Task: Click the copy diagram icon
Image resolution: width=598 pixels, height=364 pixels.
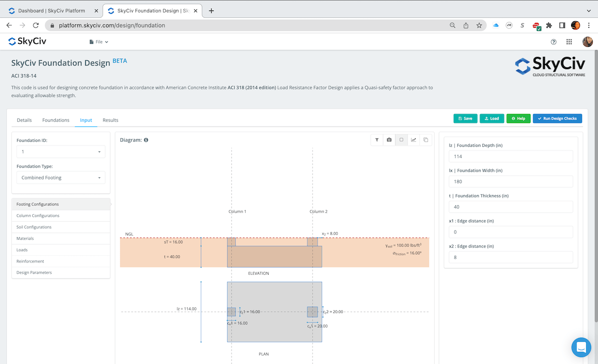Action: pyautogui.click(x=426, y=140)
